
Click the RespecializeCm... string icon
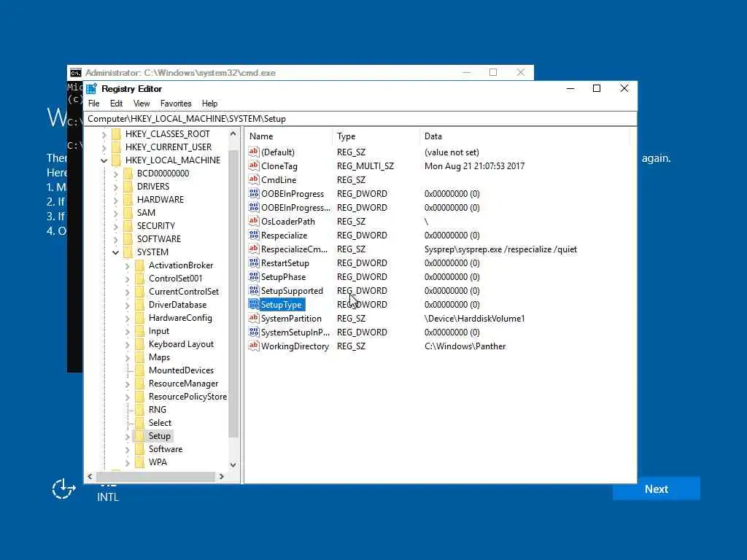[253, 249]
